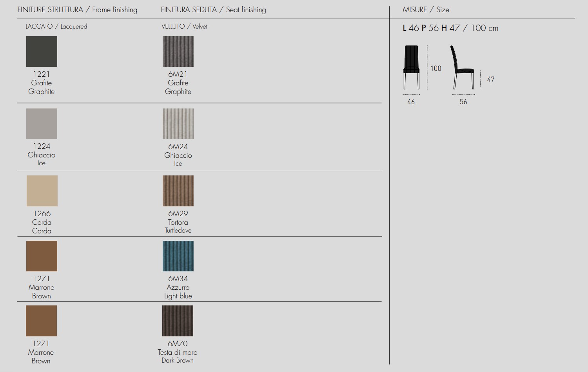Select the 1221 Grafite lacquered swatch
Viewport: 588px width, 372px height.
point(42,51)
